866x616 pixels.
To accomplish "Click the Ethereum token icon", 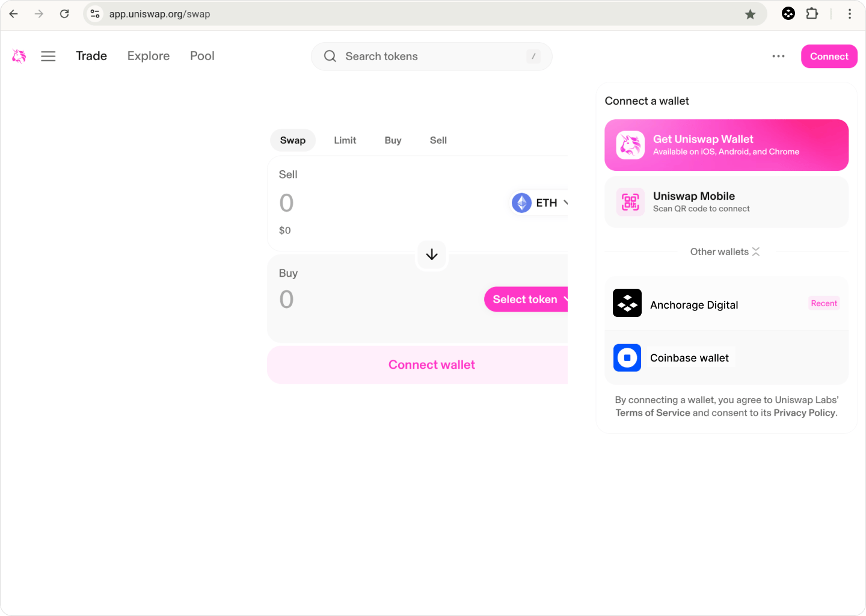I will [x=521, y=203].
